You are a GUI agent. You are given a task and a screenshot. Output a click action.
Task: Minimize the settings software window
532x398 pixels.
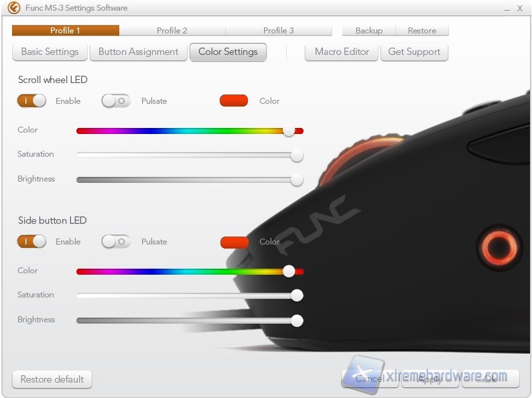point(503,8)
